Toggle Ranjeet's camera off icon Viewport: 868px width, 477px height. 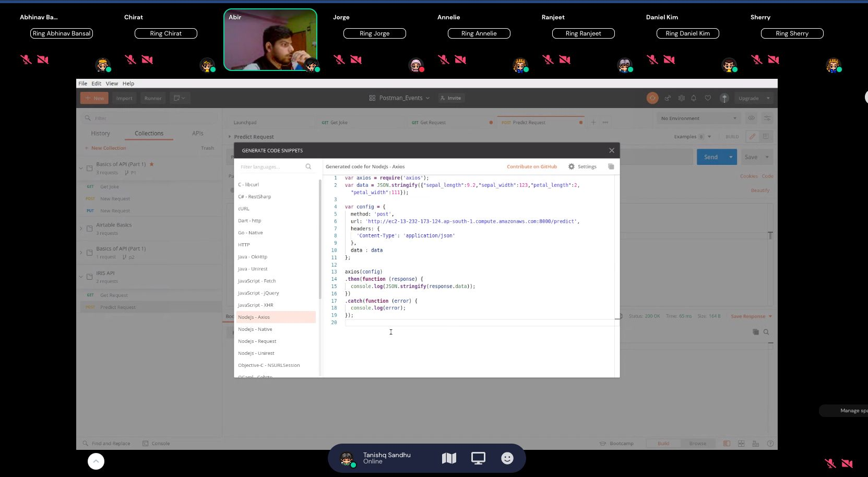[565, 59]
